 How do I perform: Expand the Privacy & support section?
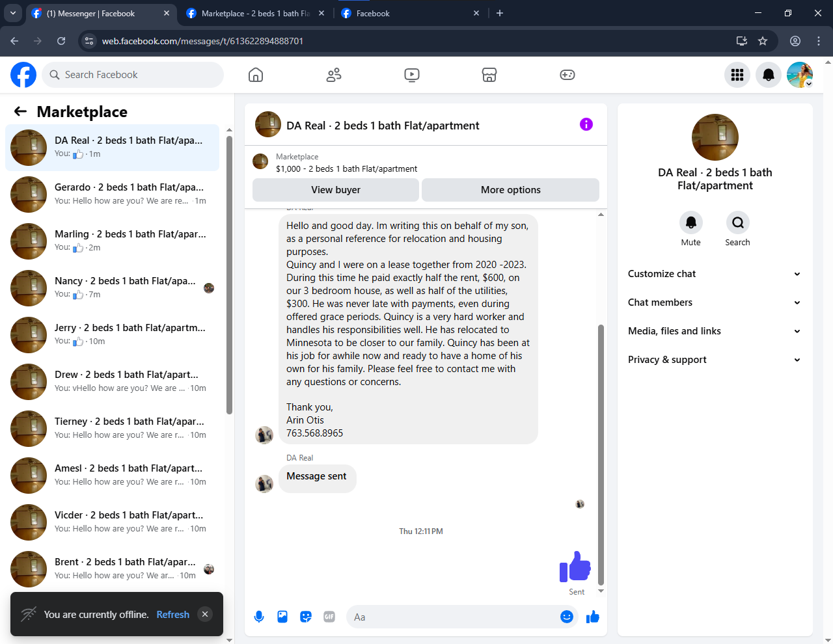pos(715,360)
